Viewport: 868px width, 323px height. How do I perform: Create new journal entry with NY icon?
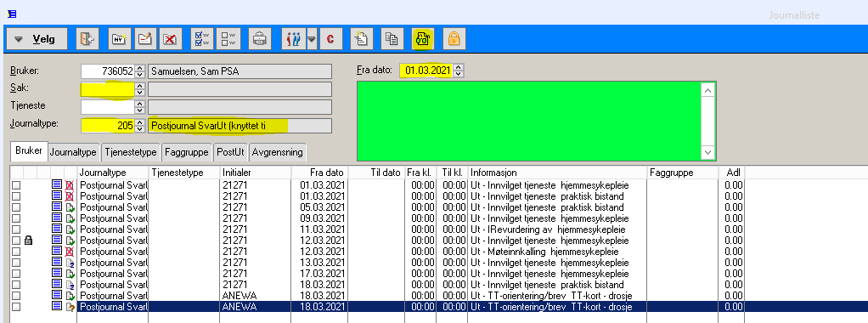click(119, 39)
